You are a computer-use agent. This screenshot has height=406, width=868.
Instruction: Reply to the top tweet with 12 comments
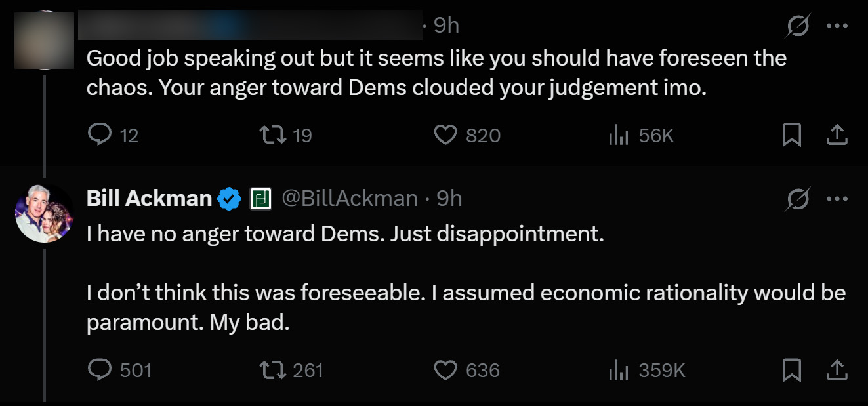(x=99, y=135)
